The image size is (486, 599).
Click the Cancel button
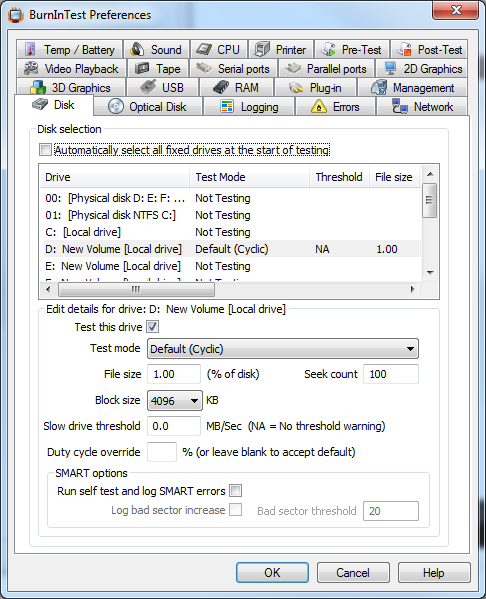[353, 573]
